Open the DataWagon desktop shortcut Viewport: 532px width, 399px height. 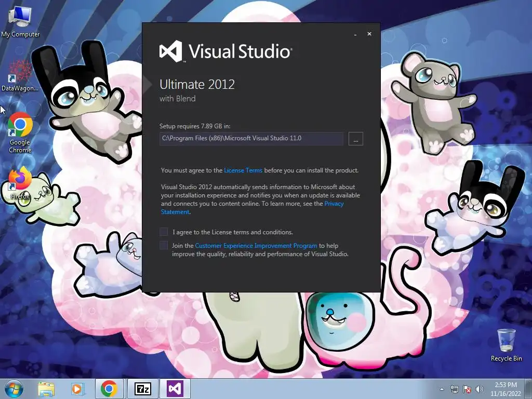tap(20, 75)
